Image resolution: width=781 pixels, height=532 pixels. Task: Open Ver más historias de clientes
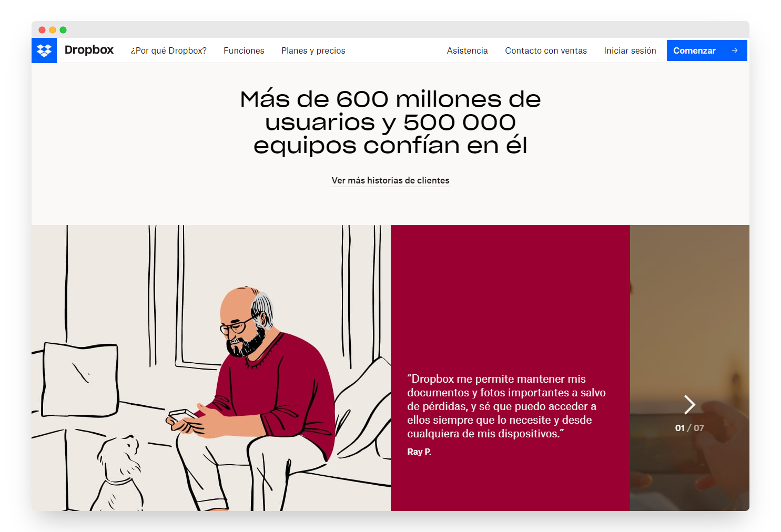coord(390,180)
